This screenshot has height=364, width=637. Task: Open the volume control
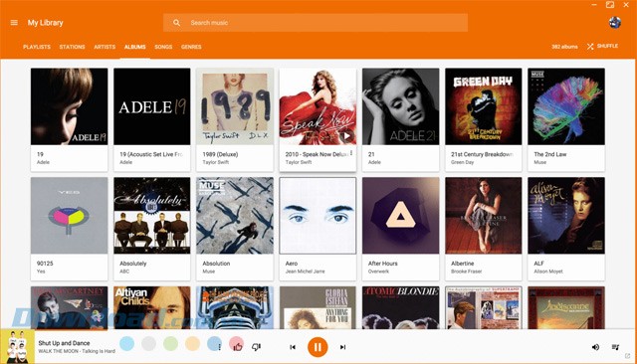click(595, 347)
